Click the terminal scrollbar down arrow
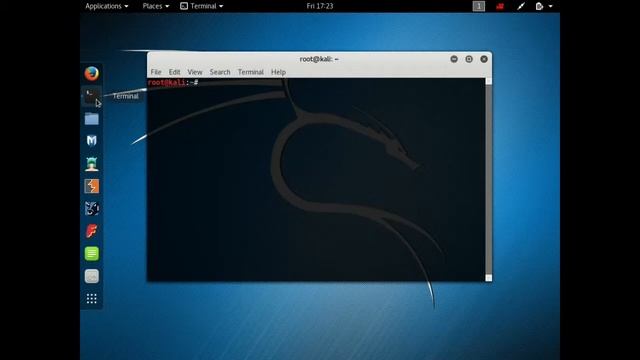 click(489, 278)
